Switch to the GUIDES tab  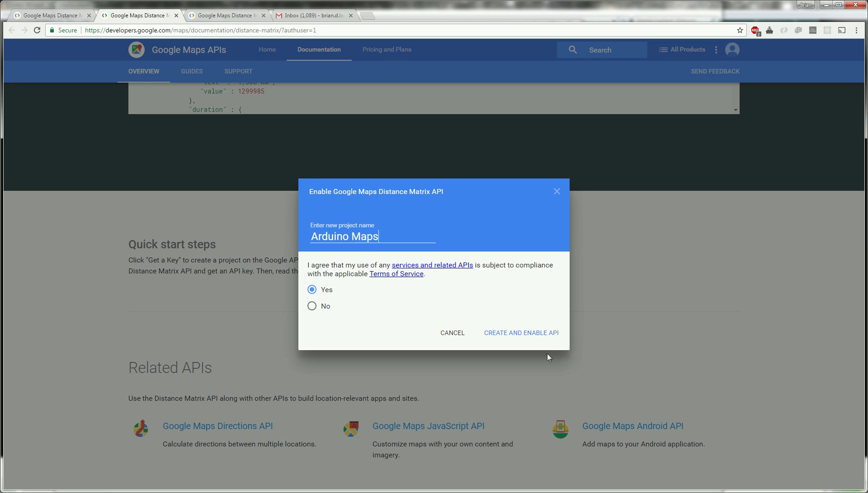click(x=192, y=71)
